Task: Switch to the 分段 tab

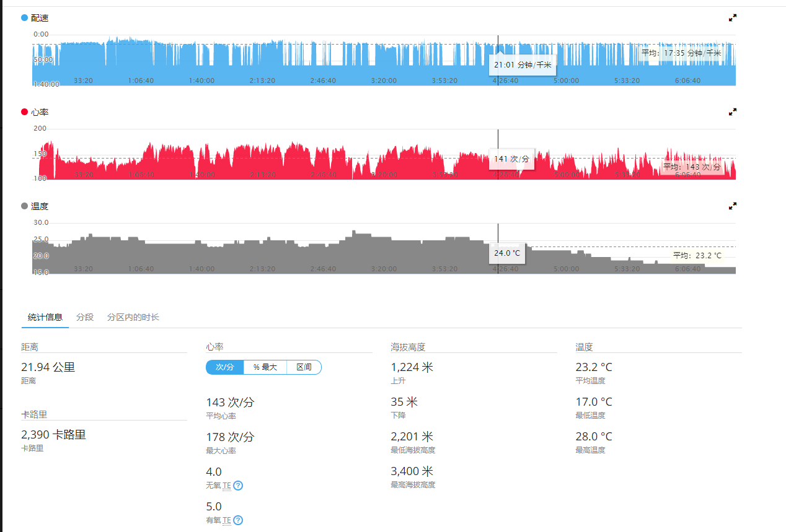Action: click(x=85, y=317)
